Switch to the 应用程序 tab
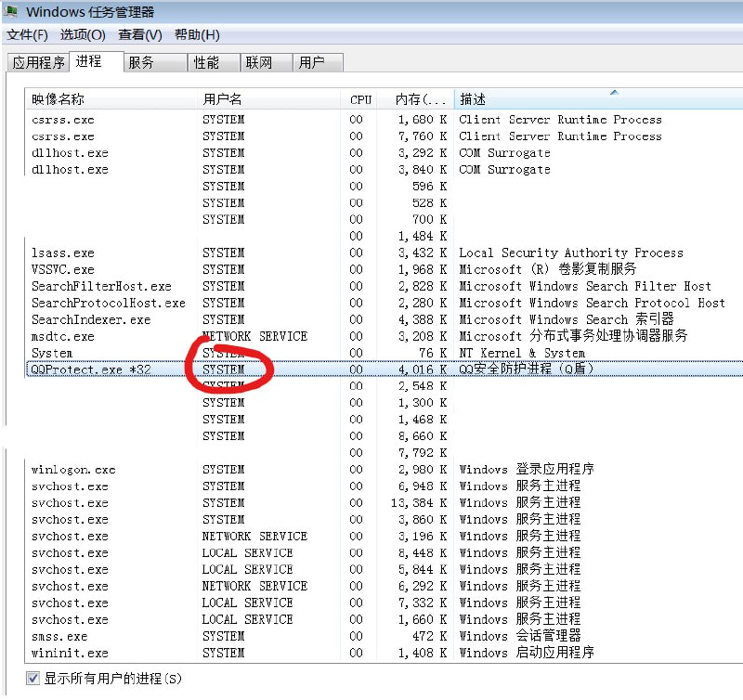The width and height of the screenshot is (743, 700). point(38,63)
